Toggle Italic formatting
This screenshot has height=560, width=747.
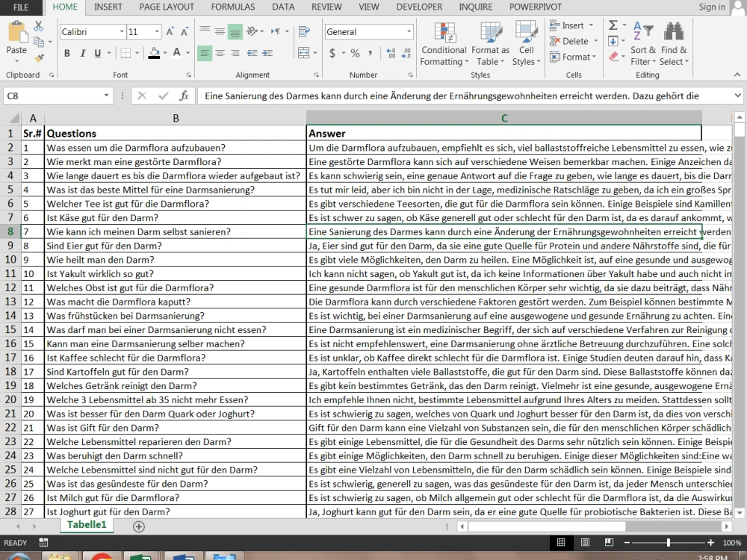click(82, 53)
